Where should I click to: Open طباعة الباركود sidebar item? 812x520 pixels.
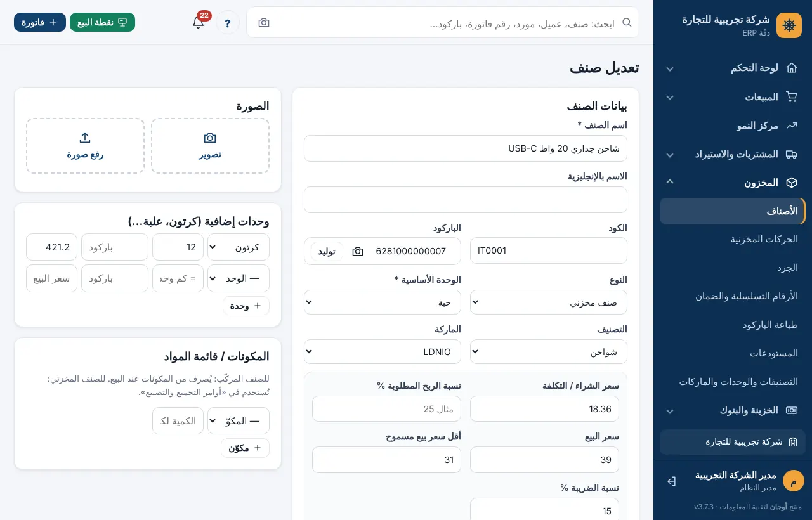pyautogui.click(x=733, y=325)
